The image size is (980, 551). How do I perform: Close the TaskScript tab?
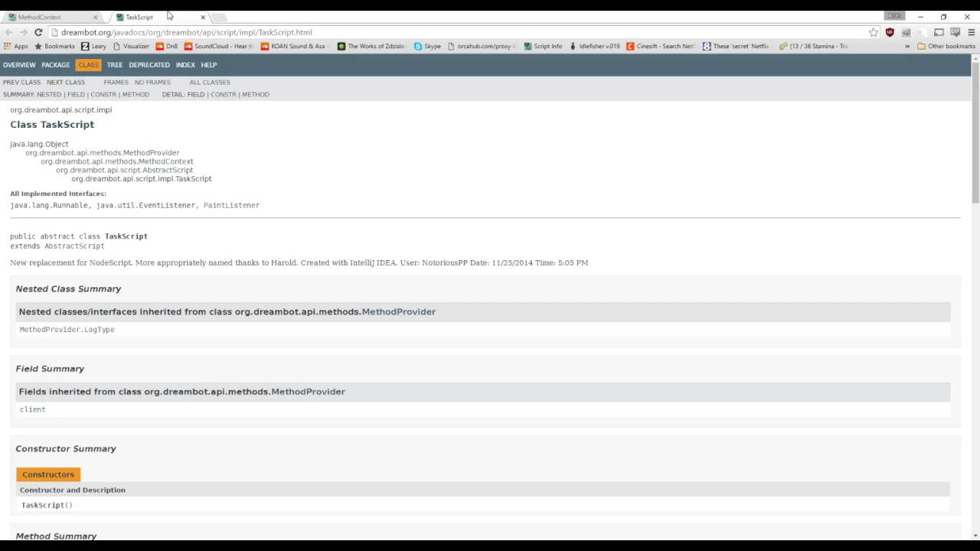pyautogui.click(x=203, y=17)
